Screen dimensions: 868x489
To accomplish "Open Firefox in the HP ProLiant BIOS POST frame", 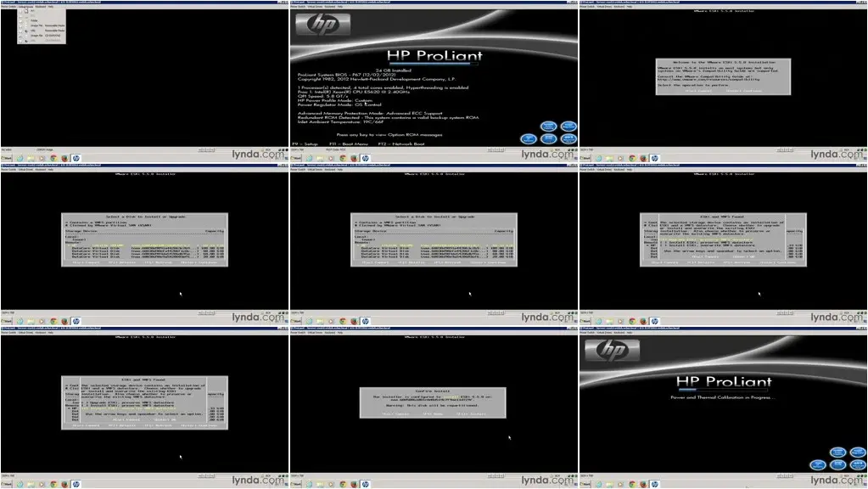I will tap(354, 159).
